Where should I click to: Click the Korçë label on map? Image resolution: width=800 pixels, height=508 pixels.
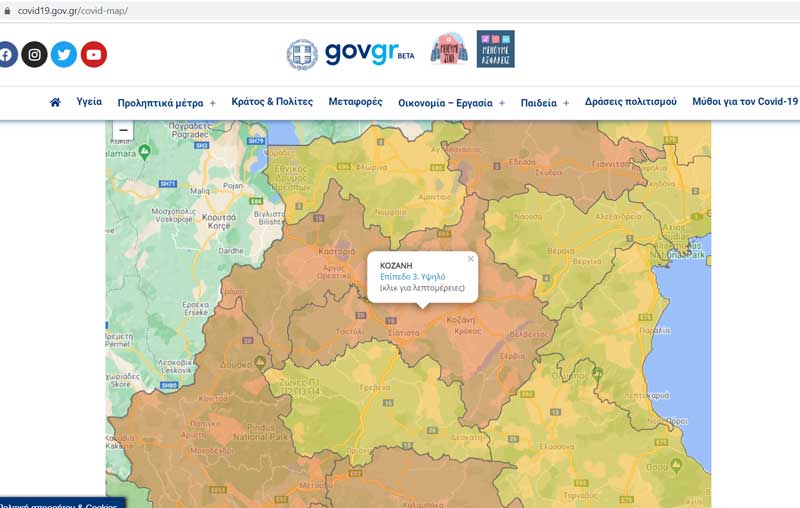[x=219, y=225]
